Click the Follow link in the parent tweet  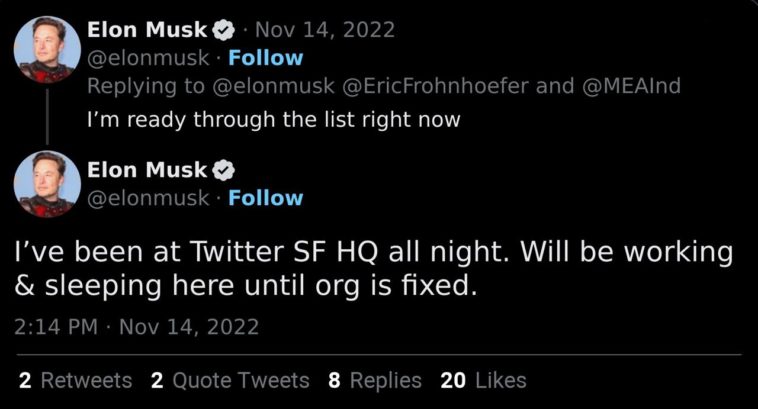265,58
